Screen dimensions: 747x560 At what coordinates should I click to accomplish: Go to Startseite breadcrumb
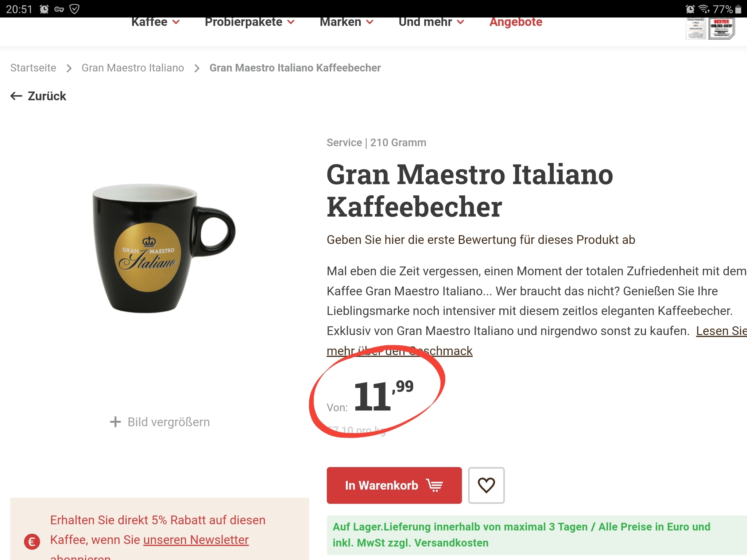[x=33, y=68]
